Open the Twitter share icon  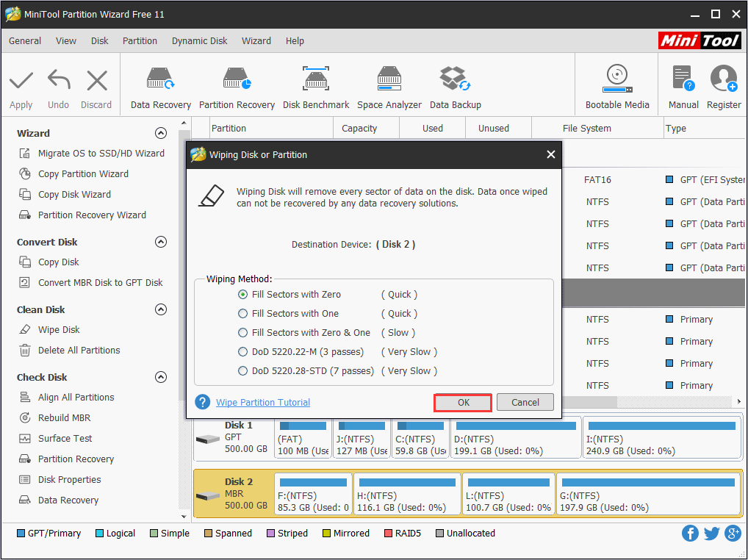[711, 534]
